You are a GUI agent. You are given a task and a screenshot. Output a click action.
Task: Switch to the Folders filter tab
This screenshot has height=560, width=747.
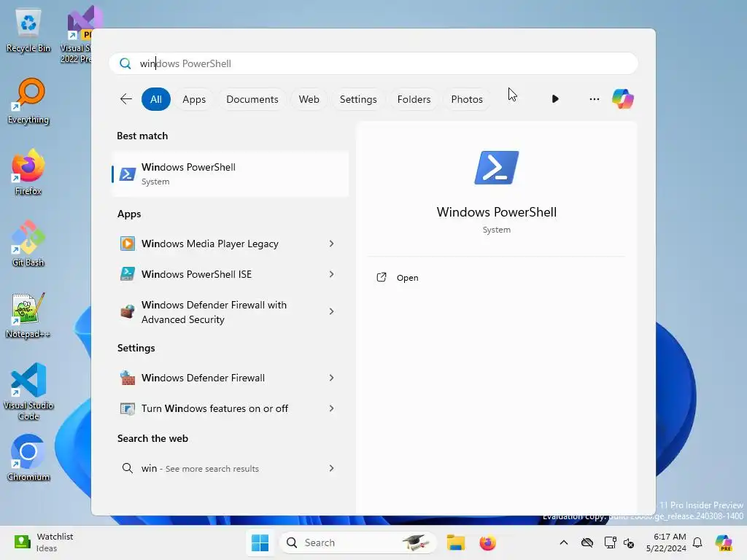(x=414, y=99)
